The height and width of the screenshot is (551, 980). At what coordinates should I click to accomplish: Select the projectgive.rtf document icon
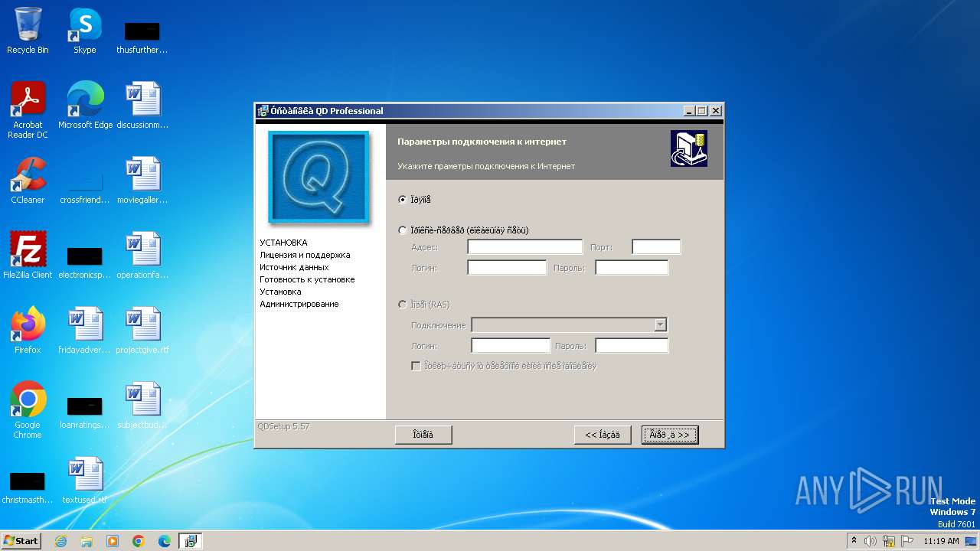142,330
